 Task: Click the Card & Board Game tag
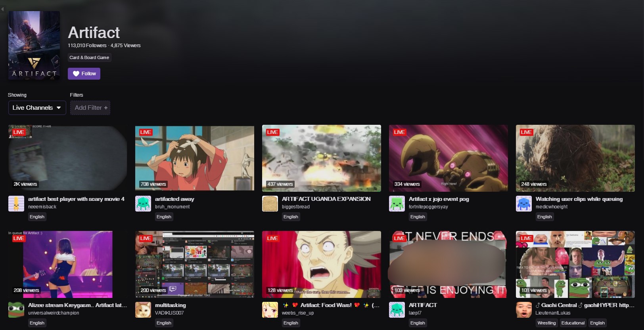[x=89, y=57]
